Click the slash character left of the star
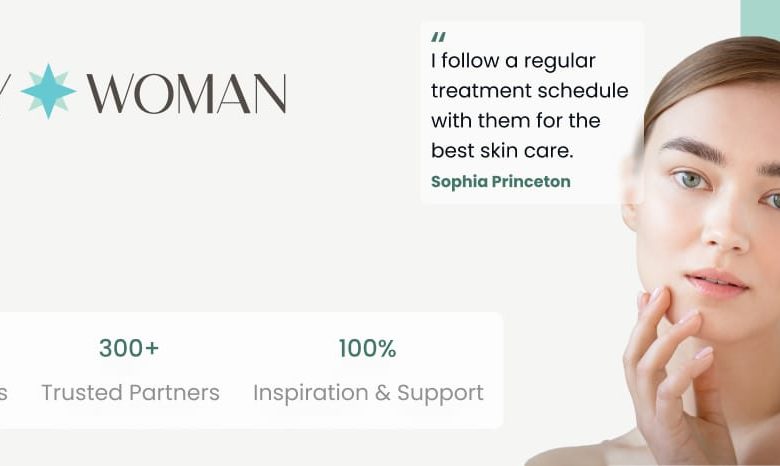Viewport: 780px width, 466px height. (4, 93)
